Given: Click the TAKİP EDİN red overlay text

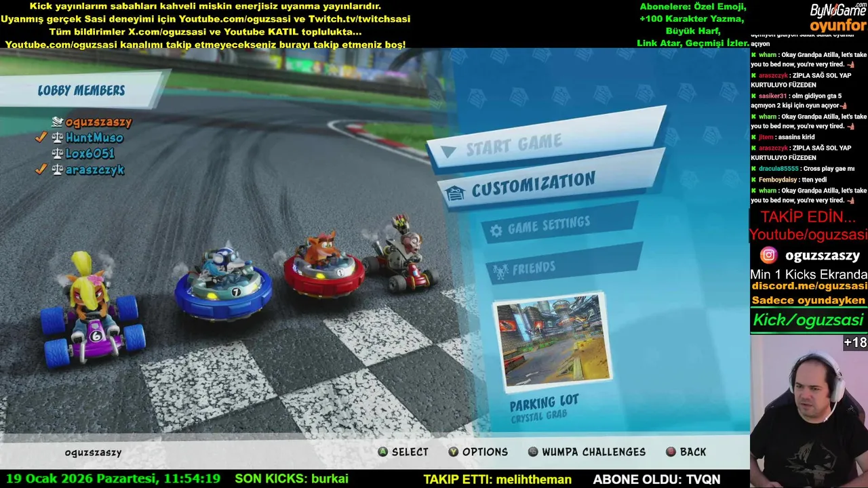Looking at the screenshot, I should coord(808,217).
